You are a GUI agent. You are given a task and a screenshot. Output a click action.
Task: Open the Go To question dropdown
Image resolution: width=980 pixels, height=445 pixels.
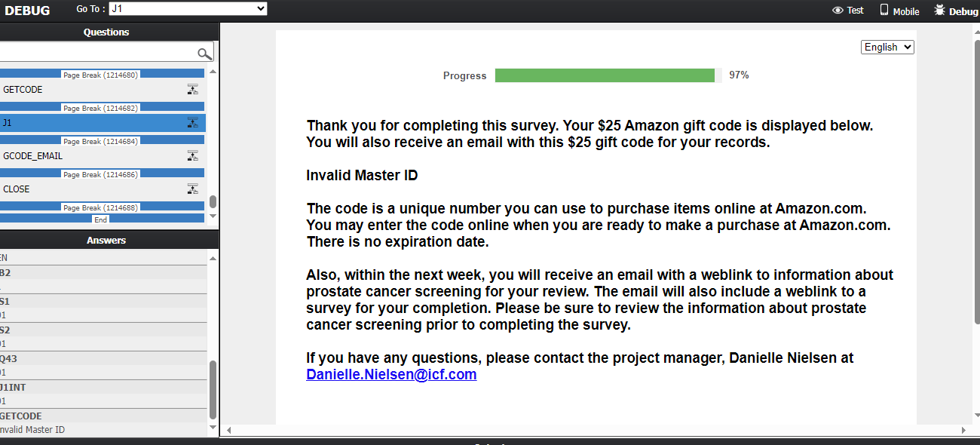[188, 9]
